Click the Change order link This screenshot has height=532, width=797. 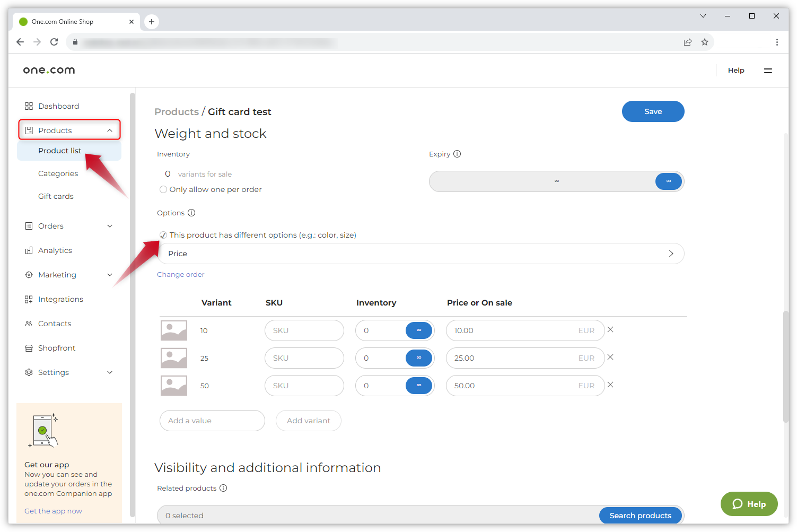click(x=180, y=274)
